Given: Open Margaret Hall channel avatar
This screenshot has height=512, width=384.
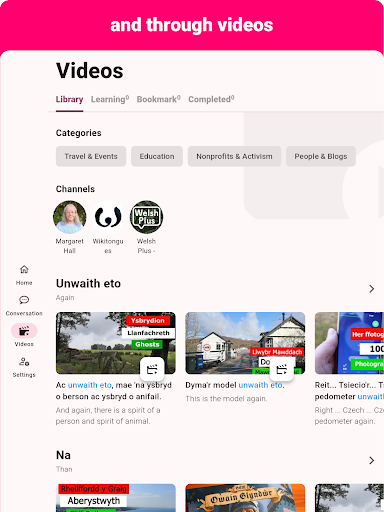Looking at the screenshot, I should [70, 217].
